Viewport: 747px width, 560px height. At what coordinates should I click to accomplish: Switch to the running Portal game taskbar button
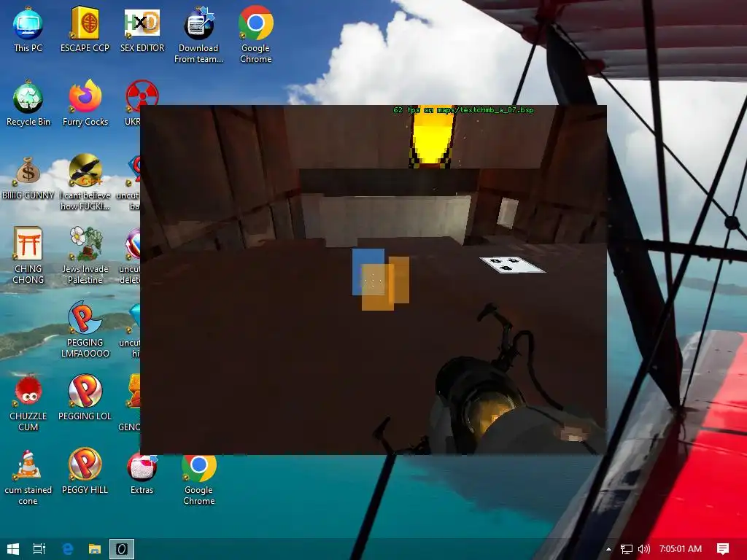click(122, 549)
